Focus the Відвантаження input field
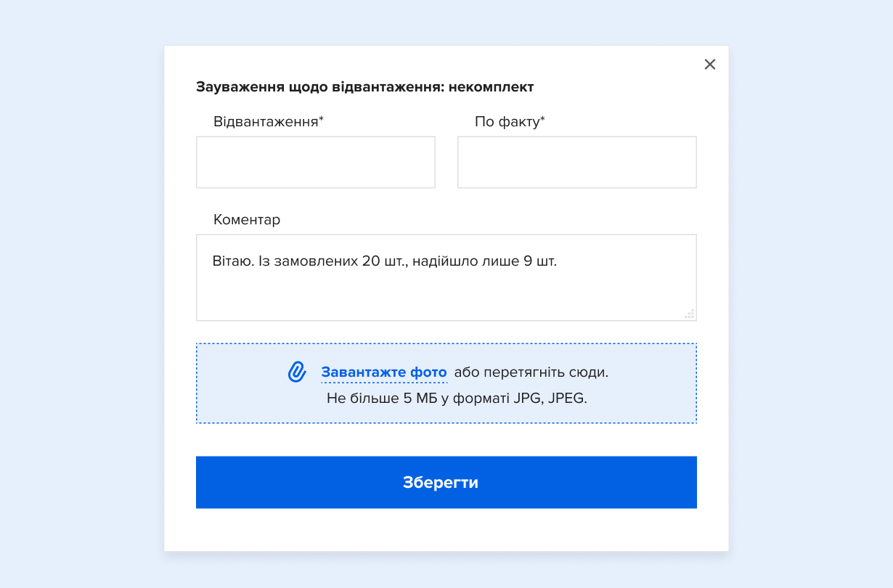This screenshot has height=588, width=893. coord(316,162)
